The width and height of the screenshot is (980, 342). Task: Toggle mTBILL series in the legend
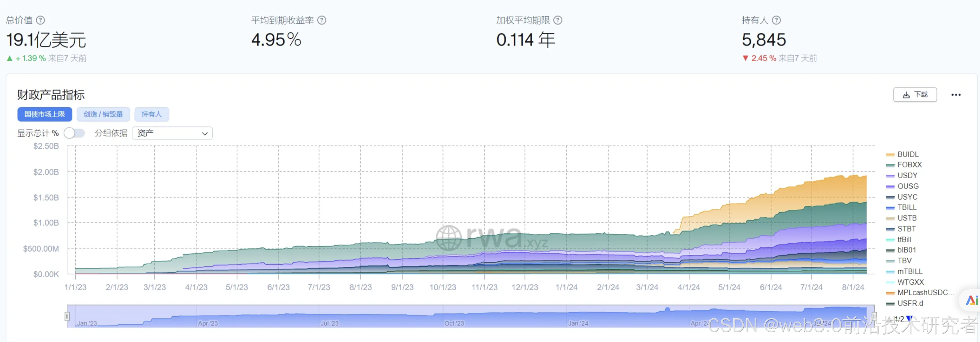point(904,271)
